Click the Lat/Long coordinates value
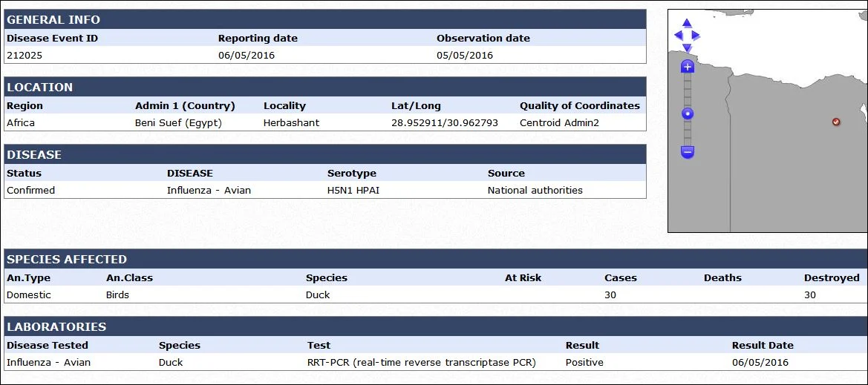The height and width of the screenshot is (385, 868). click(x=445, y=123)
